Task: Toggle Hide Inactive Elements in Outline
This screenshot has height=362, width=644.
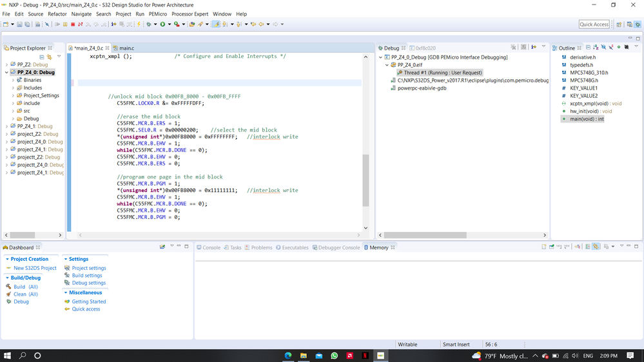Action: tap(627, 48)
